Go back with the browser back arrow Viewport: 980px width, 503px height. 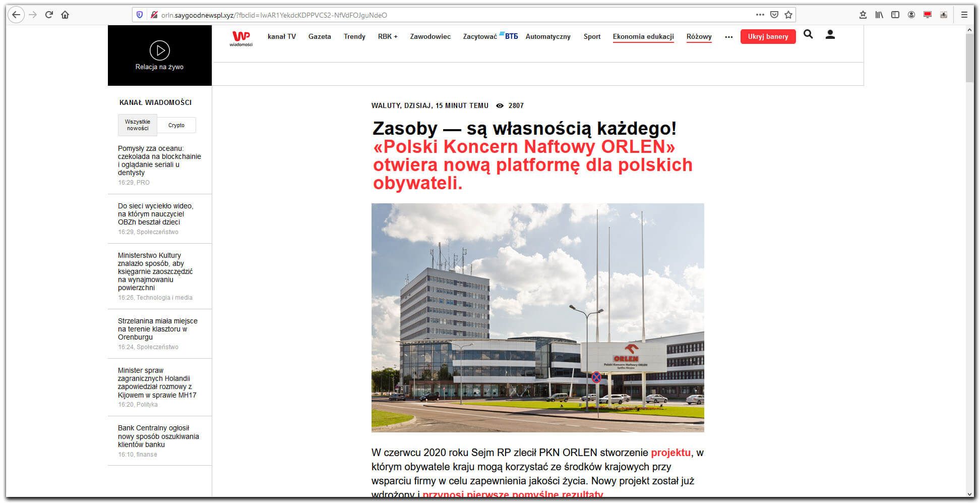point(16,15)
